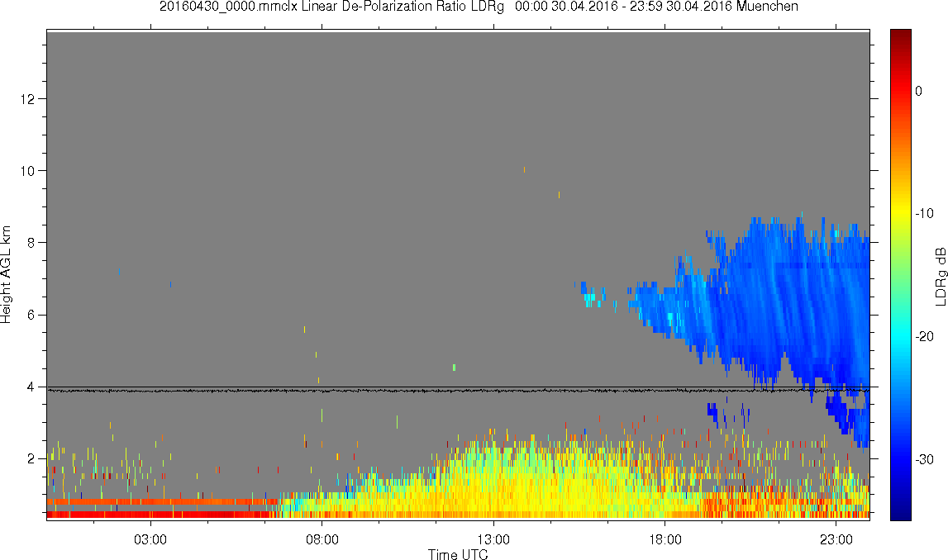Image resolution: width=948 pixels, height=560 pixels.
Task: Click the 'Height AGL km' axis title
Action: [7, 275]
